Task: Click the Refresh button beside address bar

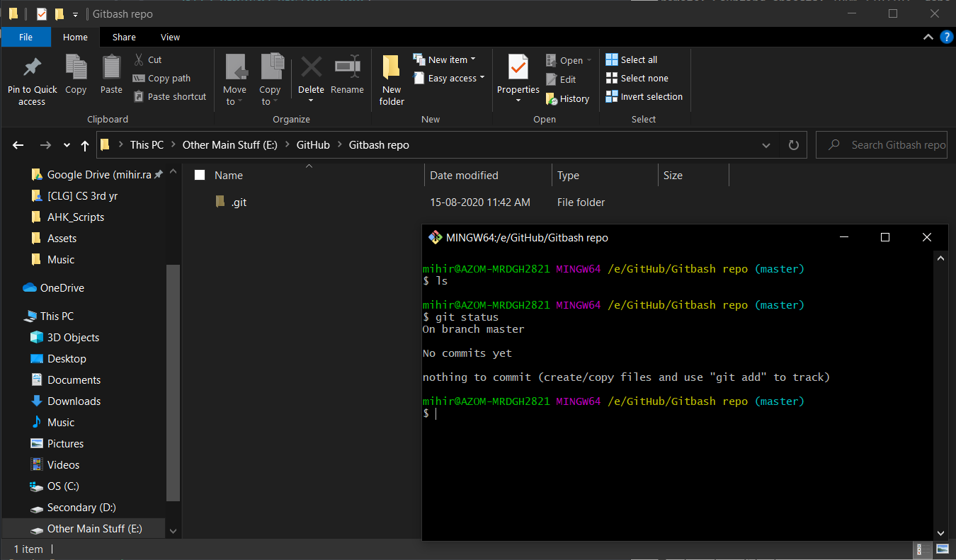Action: click(794, 145)
